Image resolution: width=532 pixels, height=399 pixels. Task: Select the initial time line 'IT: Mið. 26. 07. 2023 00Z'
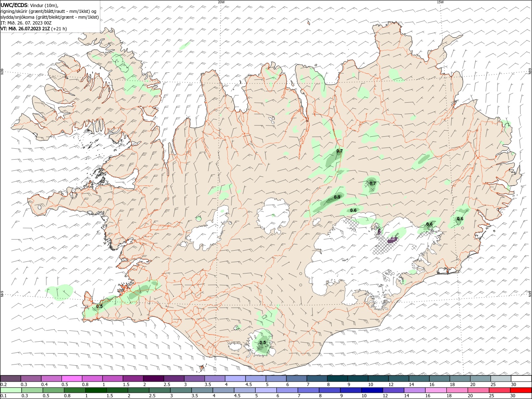tap(25, 23)
